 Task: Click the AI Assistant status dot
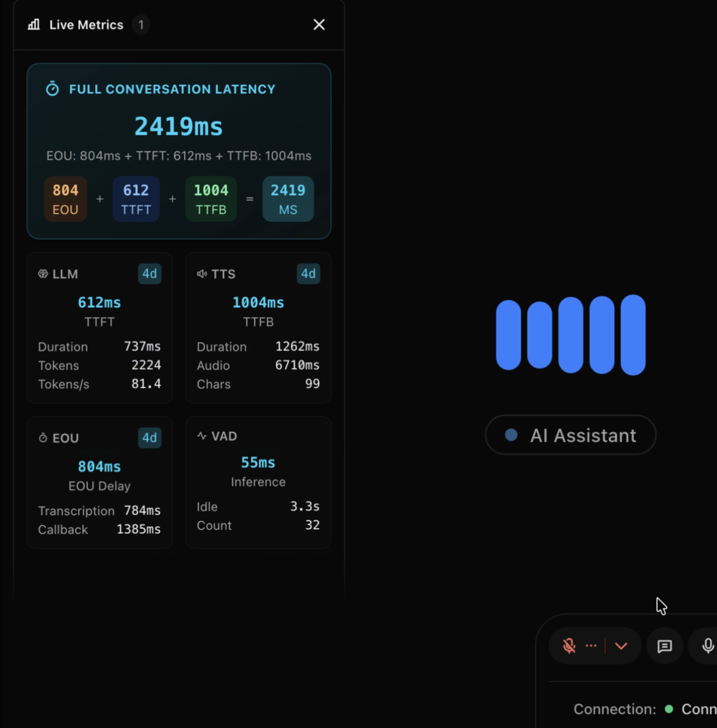(x=511, y=435)
